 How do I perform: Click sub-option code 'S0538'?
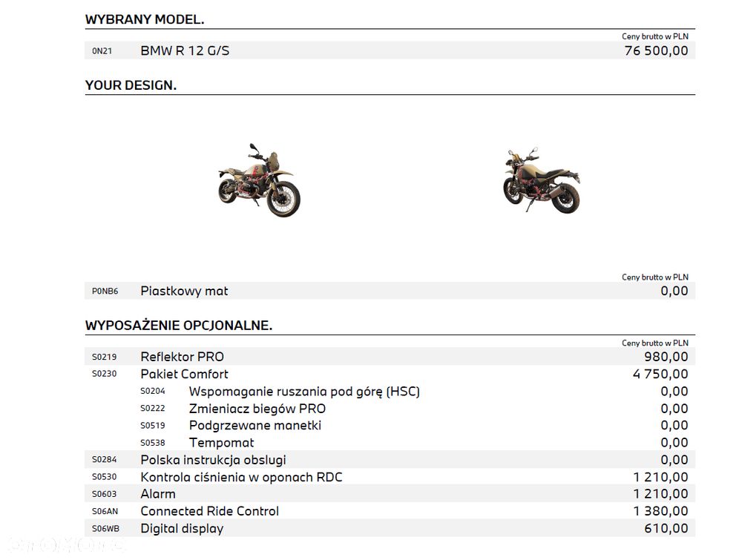click(152, 443)
